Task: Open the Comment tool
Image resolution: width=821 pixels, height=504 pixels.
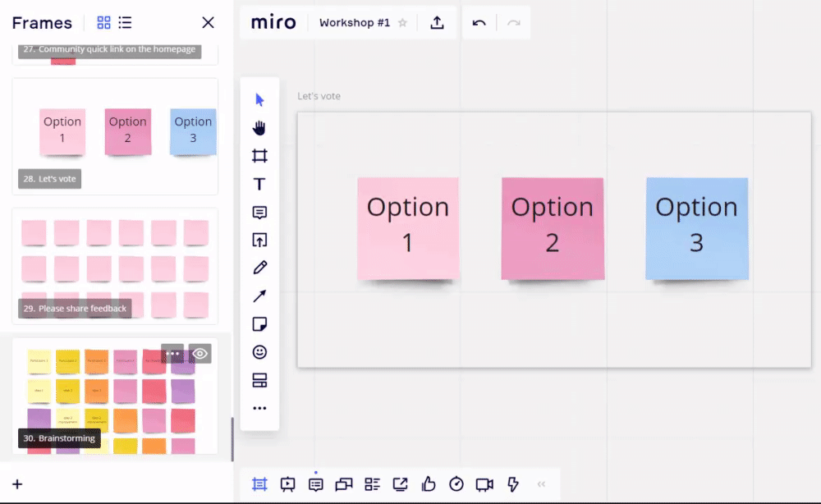Action: click(x=259, y=213)
